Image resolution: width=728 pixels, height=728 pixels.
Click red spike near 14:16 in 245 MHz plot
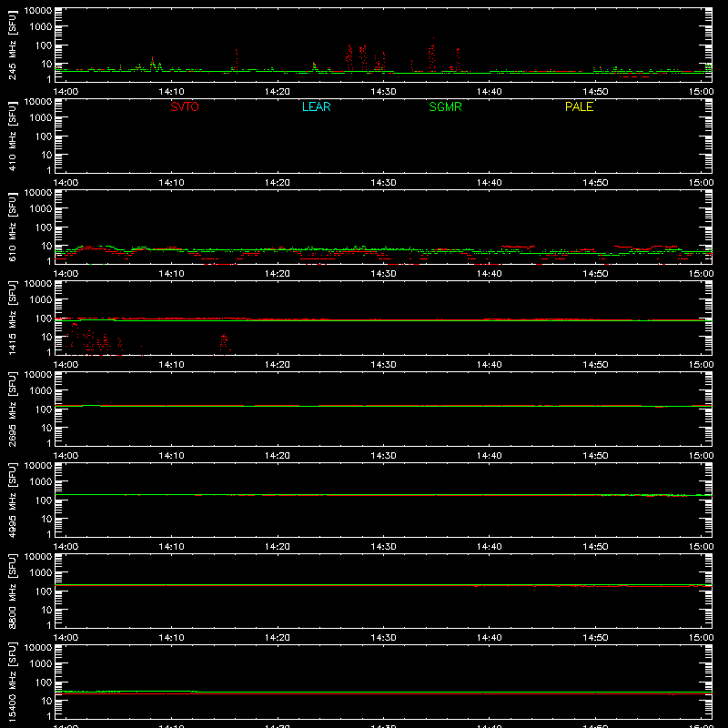[237, 60]
